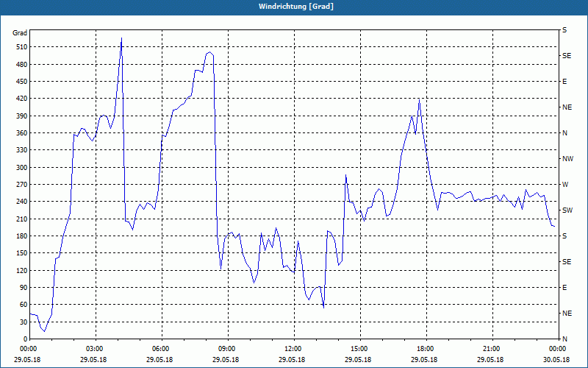This screenshot has height=368, width=588.
Task: Select the y-axis value 480
Action: tap(22, 65)
